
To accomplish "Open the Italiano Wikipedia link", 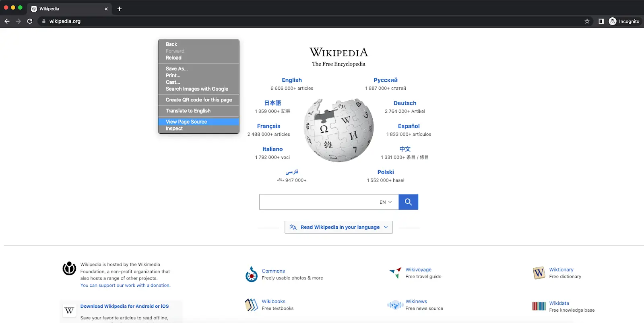I will tap(272, 149).
